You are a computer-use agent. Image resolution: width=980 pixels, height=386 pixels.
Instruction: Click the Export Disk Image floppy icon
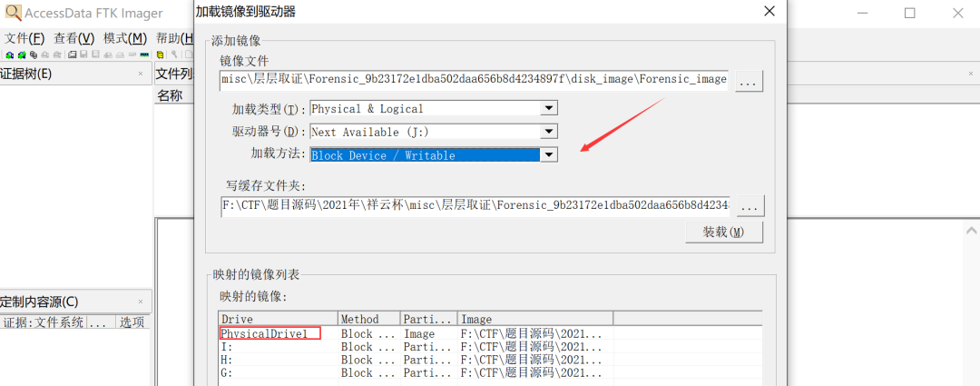(83, 55)
